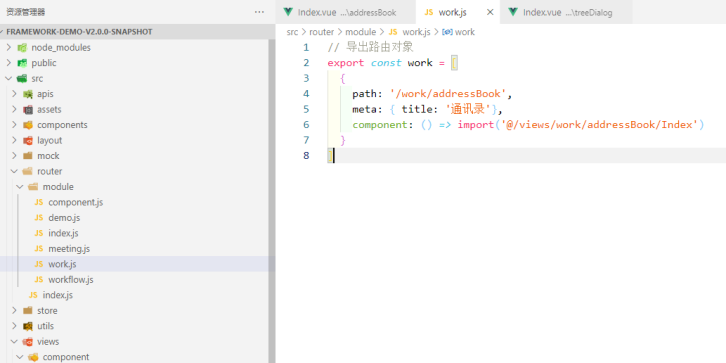Click the Vue icon on treeDialog tab
Image resolution: width=726 pixels, height=363 pixels.
513,13
